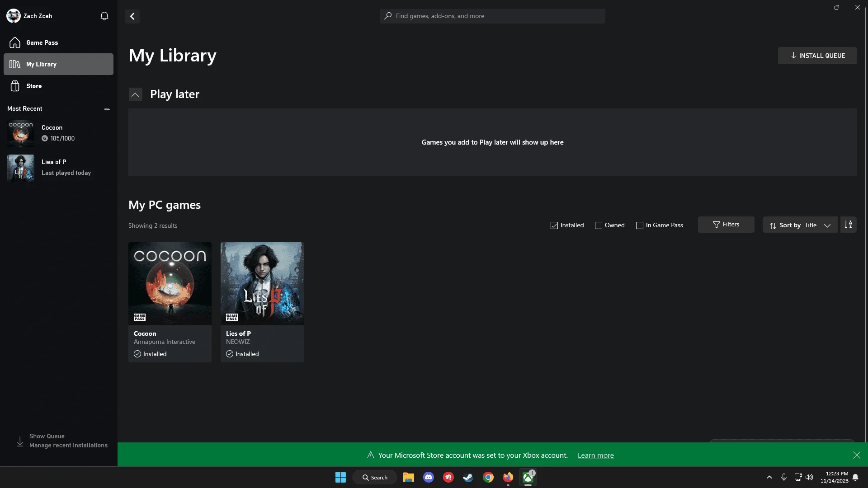868x488 pixels.
Task: Open Show Queue download icon
Action: coord(20,441)
